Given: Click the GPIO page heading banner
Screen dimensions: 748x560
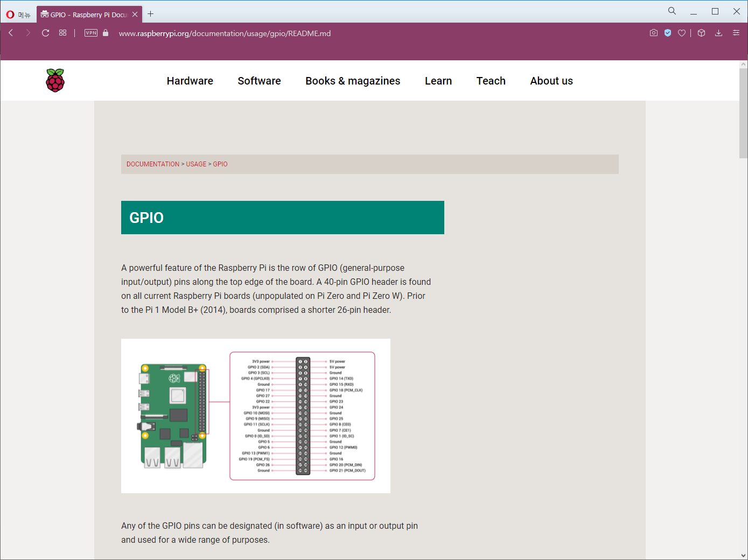Looking at the screenshot, I should click(283, 218).
